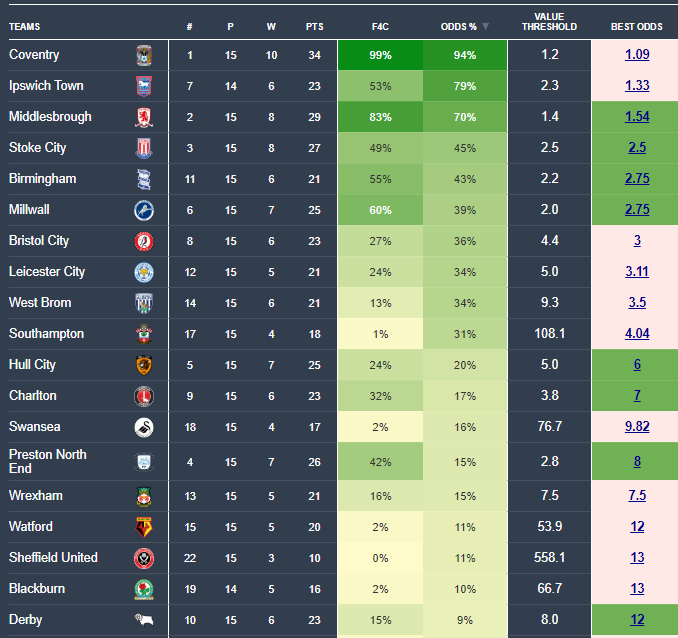Click the Coventry club crest icon

point(144,55)
